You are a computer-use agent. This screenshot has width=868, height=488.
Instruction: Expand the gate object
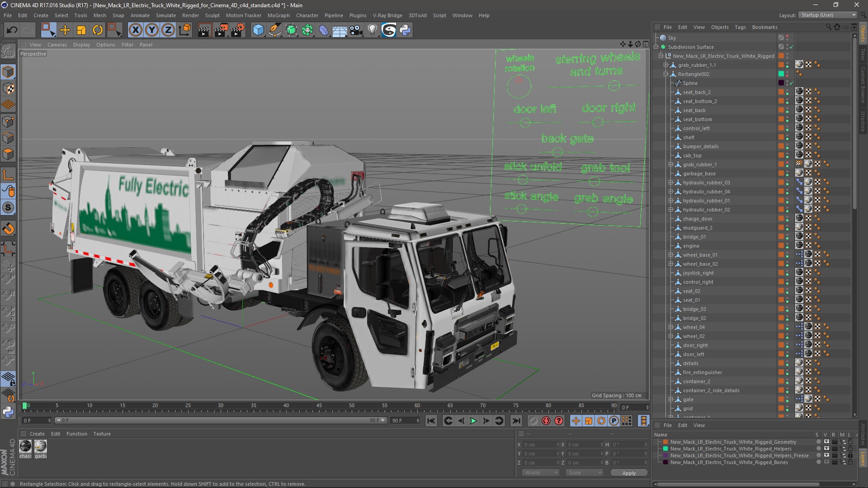tap(671, 399)
